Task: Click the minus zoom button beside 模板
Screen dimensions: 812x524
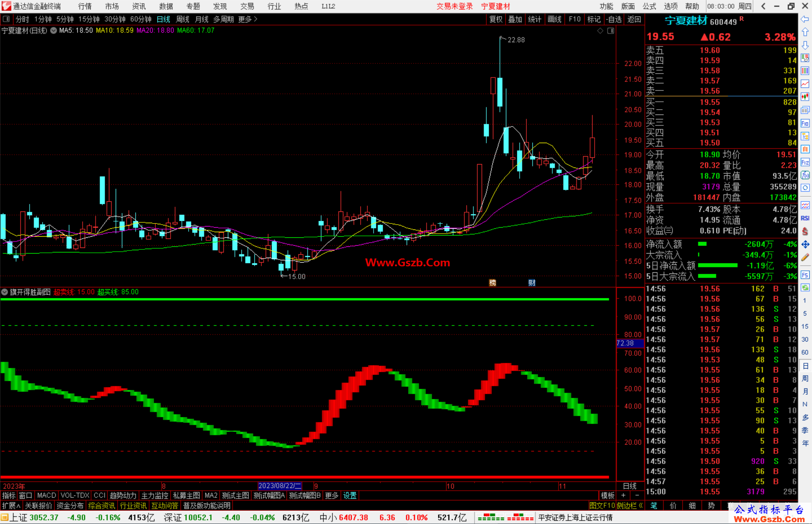Action: point(637,495)
